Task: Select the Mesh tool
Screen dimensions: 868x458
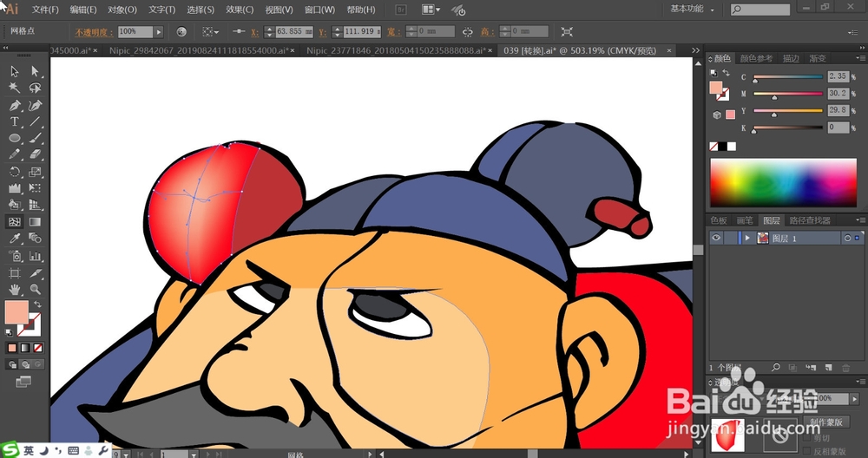Action: coord(15,222)
